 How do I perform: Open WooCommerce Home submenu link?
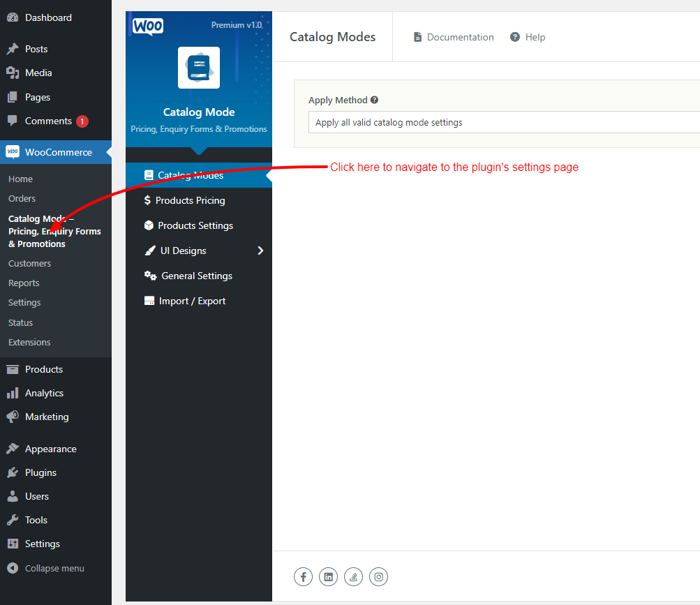pos(20,179)
